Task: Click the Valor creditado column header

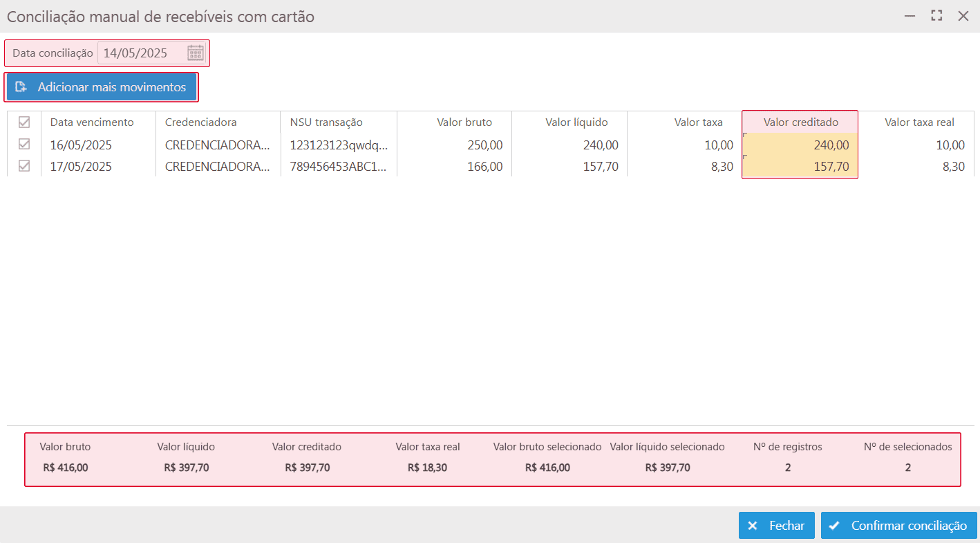Action: tap(800, 122)
